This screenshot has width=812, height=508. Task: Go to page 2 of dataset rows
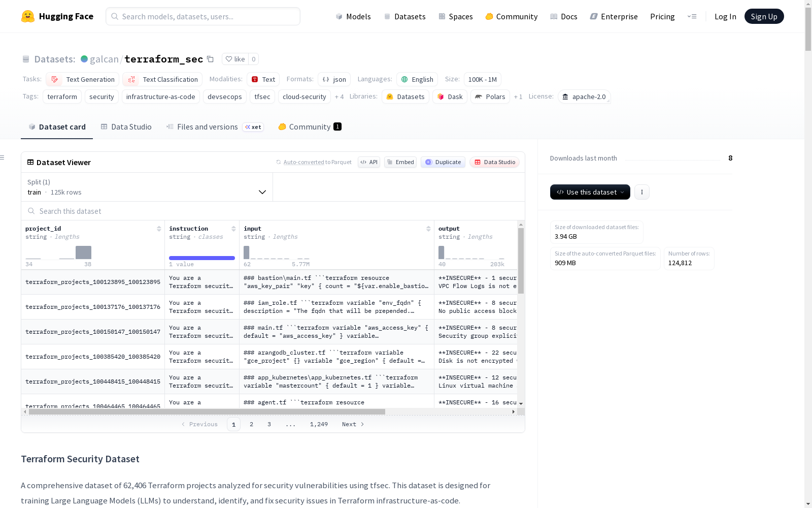251,424
